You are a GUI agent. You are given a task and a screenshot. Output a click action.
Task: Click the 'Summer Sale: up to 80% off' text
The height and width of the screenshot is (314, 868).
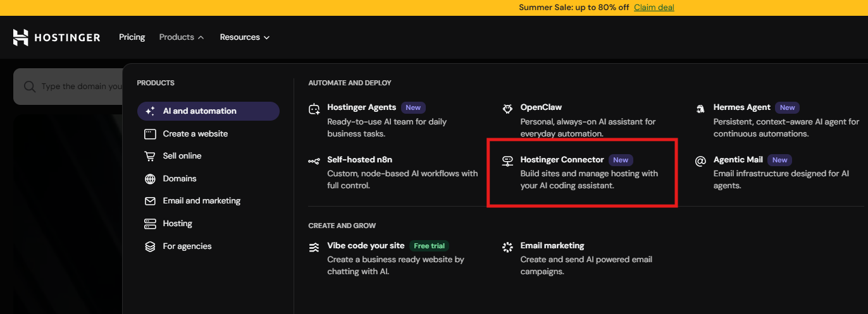coord(574,8)
